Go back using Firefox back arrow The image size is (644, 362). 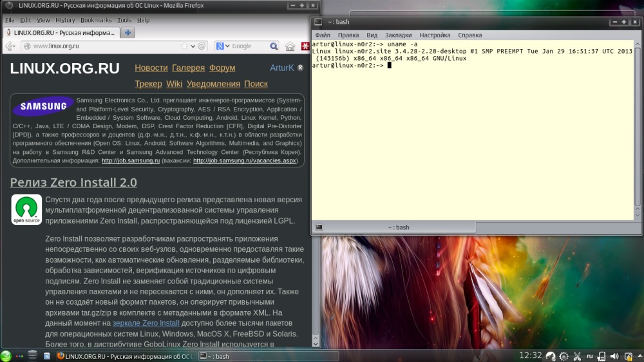[x=10, y=46]
